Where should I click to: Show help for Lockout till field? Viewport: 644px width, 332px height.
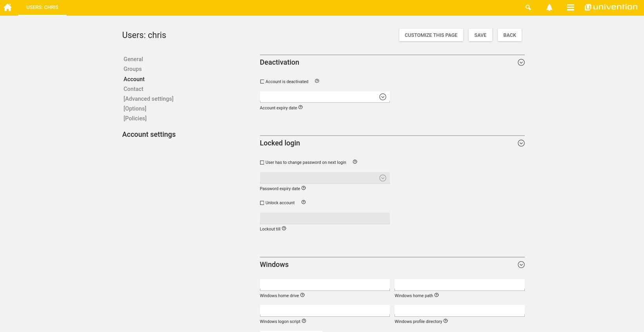tap(284, 229)
